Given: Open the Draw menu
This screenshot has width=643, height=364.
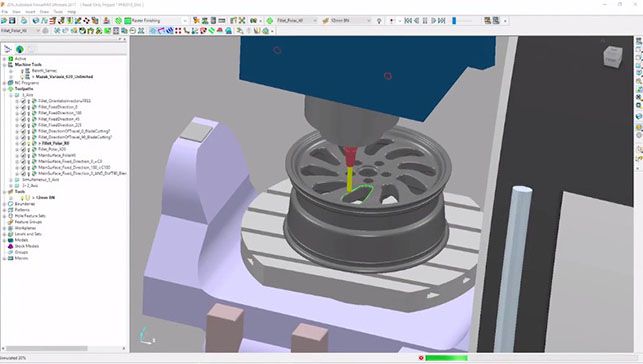Looking at the screenshot, I should pos(44,12).
